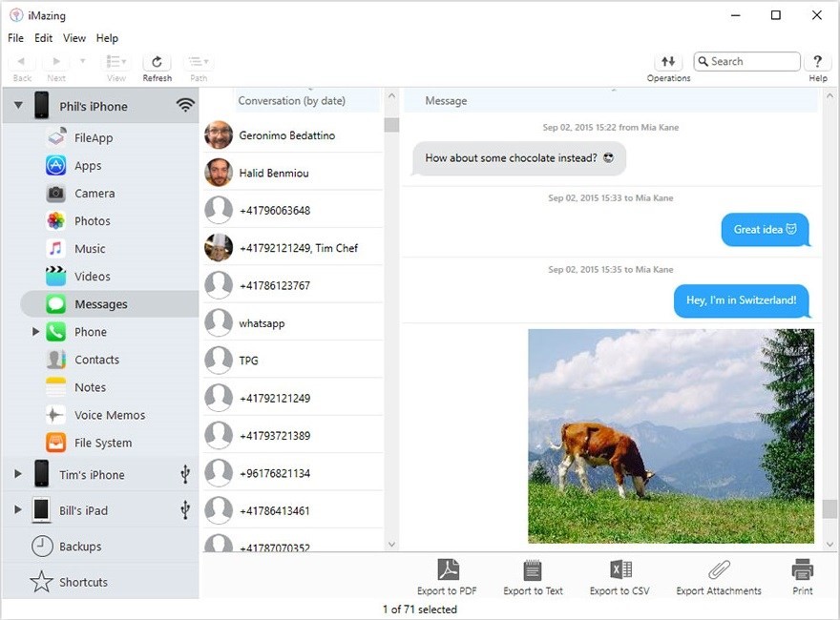
Task: Click message pane scroll up arrow
Action: point(829,96)
